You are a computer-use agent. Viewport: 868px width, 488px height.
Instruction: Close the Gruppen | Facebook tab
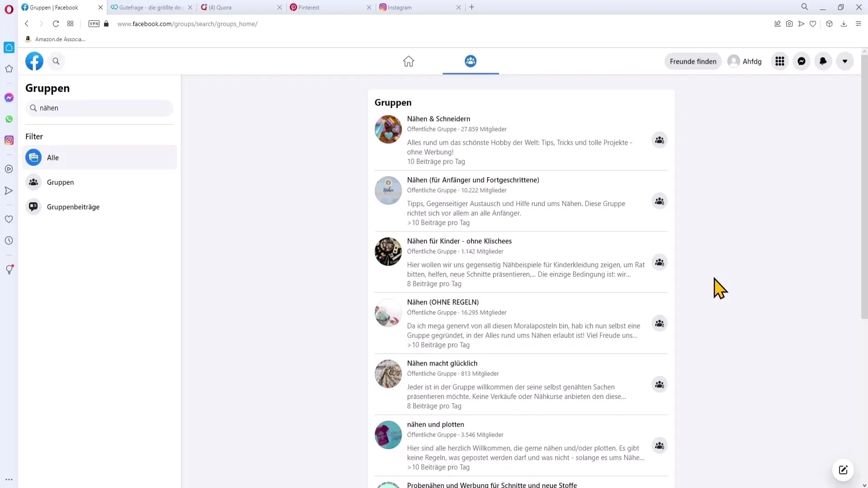(100, 7)
